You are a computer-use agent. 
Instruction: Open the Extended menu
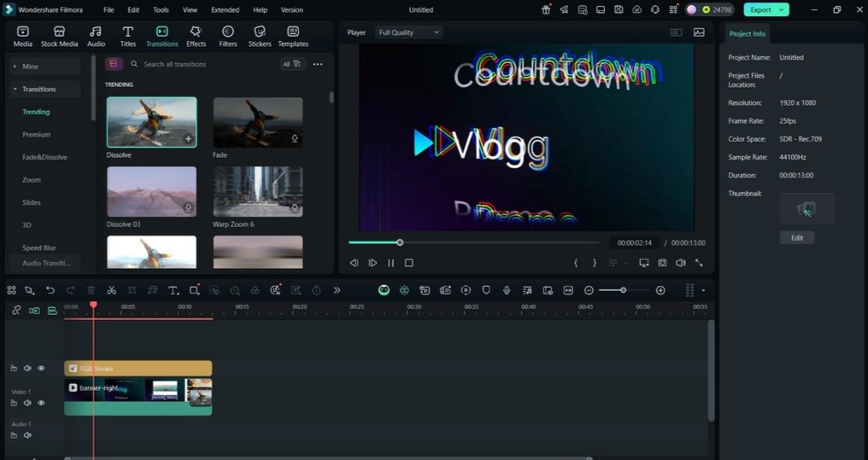point(225,9)
